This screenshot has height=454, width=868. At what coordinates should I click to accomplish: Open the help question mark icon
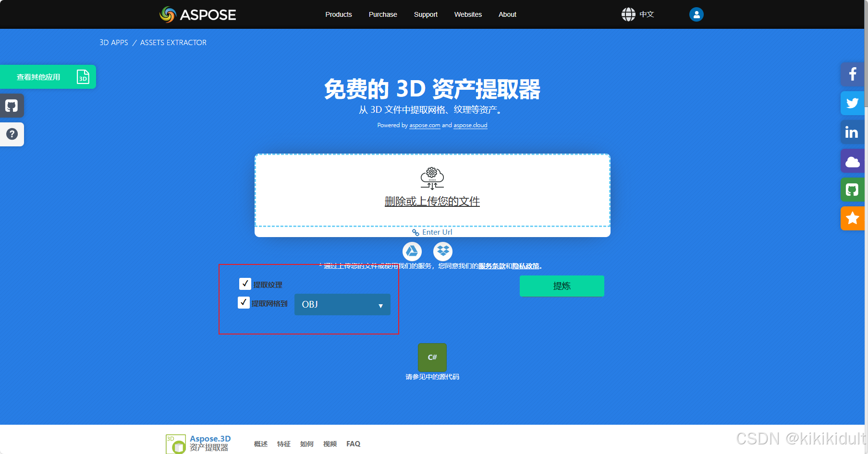tap(12, 134)
